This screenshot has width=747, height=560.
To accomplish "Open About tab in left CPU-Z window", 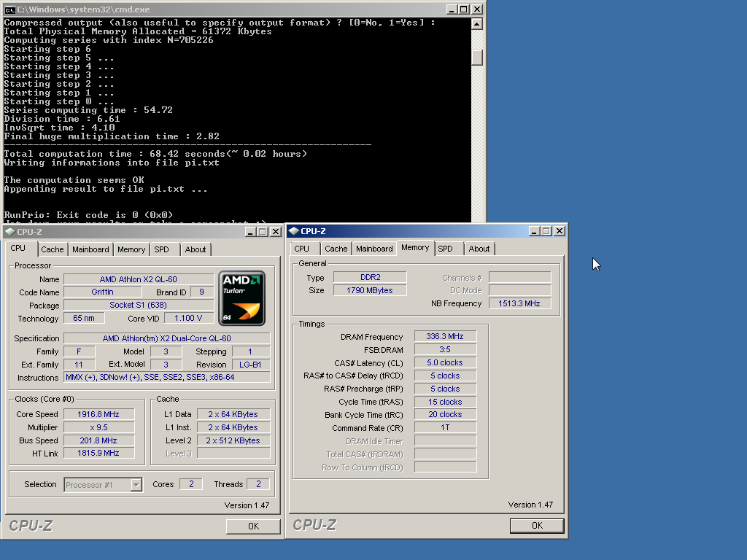I will (x=196, y=249).
